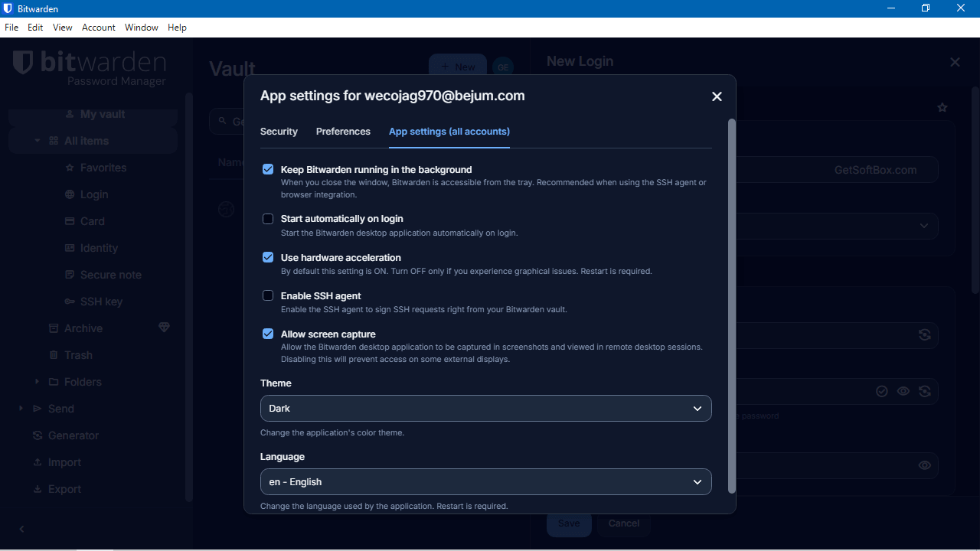Click the Login globe icon in sidebar
Viewport: 980px width, 551px height.
coord(70,194)
